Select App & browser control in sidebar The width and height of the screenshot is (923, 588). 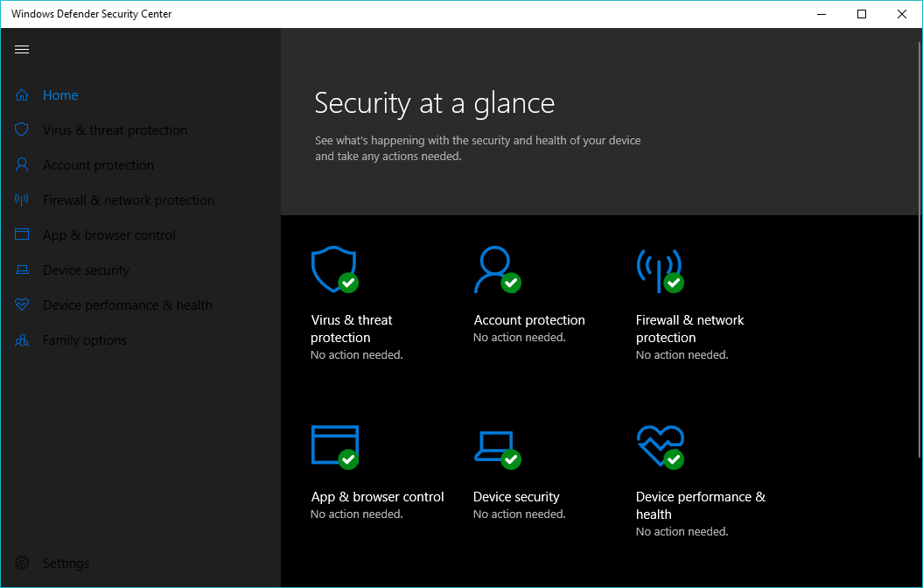(109, 235)
